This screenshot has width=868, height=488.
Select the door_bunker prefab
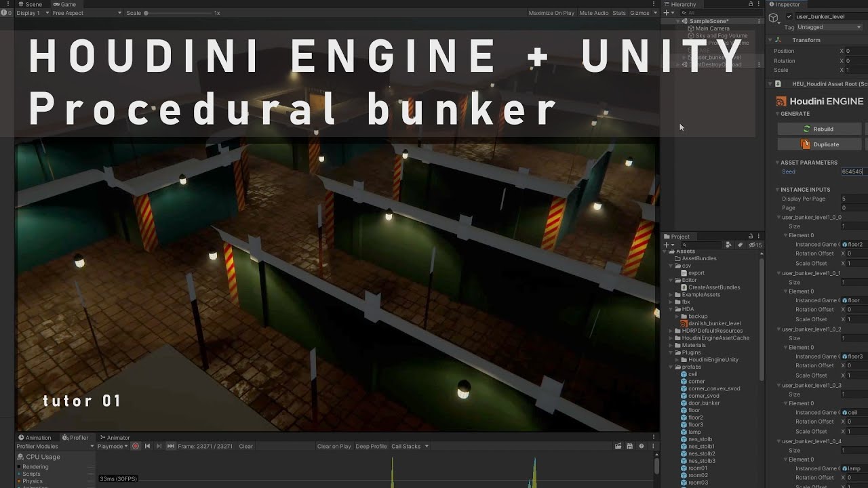tap(700, 403)
